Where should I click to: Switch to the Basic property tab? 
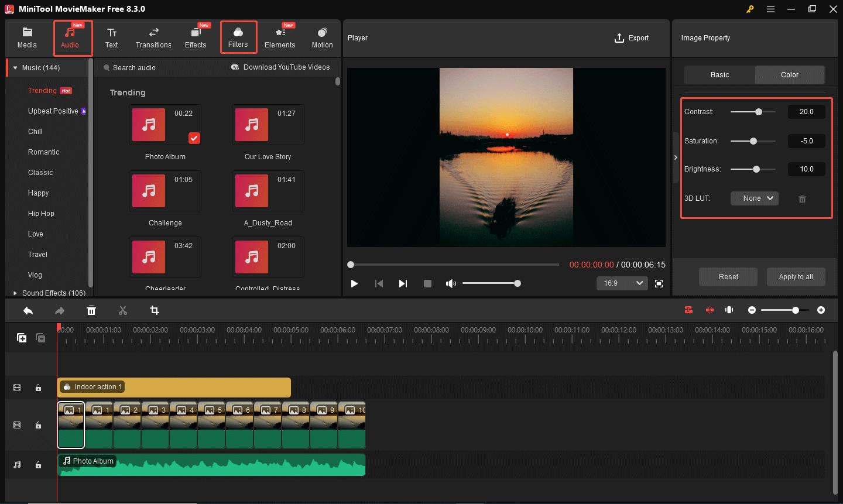719,75
